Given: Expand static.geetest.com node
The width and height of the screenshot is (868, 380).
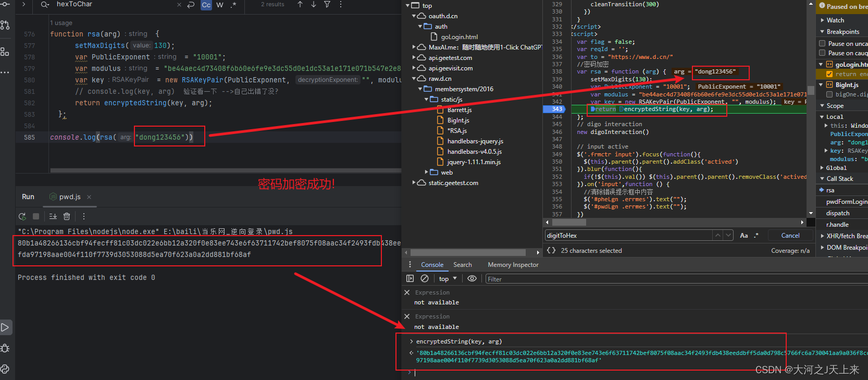Looking at the screenshot, I should [414, 183].
